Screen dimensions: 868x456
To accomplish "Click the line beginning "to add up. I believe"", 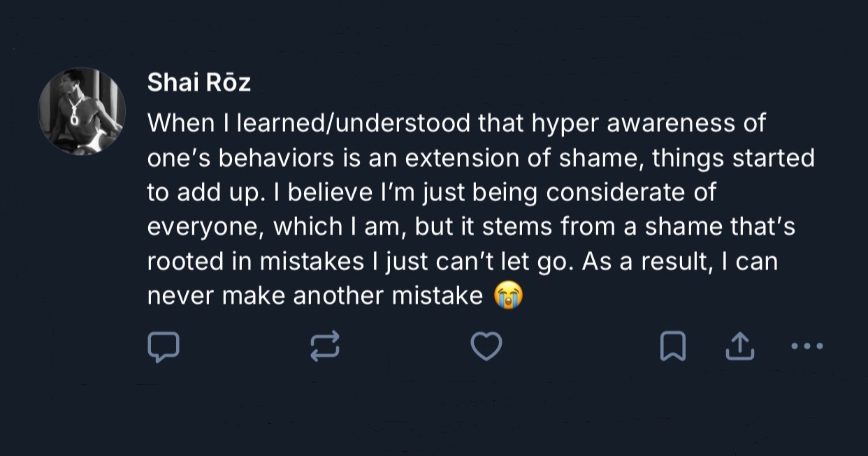I will (x=431, y=193).
